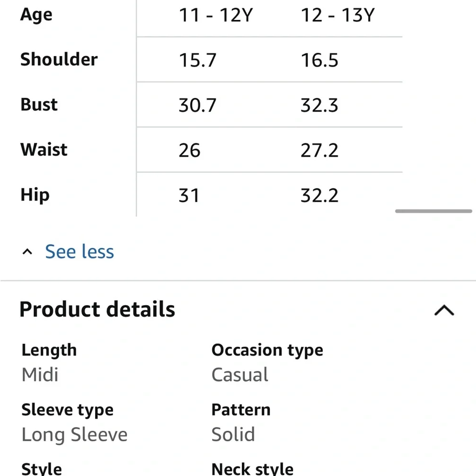
Task: Click the See less link
Action: 79,252
